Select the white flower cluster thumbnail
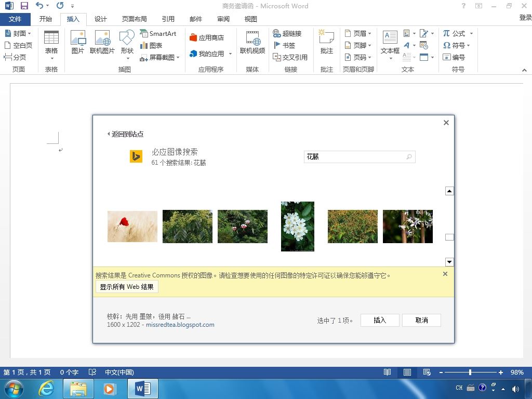The width and height of the screenshot is (532, 399). tap(298, 227)
